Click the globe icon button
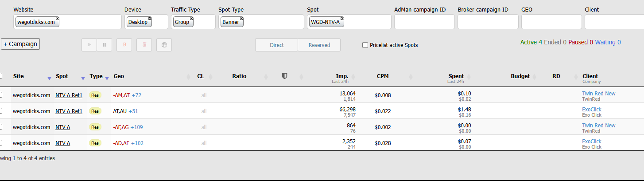The width and height of the screenshot is (644, 181). click(x=164, y=45)
